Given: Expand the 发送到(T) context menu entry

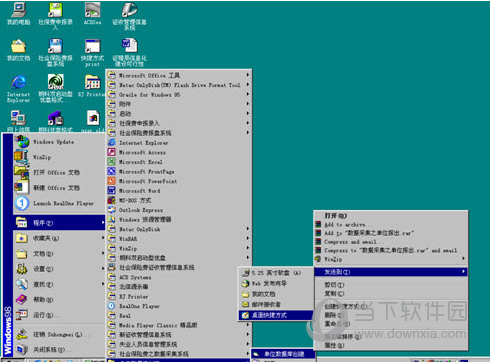Looking at the screenshot, I should (x=391, y=272).
